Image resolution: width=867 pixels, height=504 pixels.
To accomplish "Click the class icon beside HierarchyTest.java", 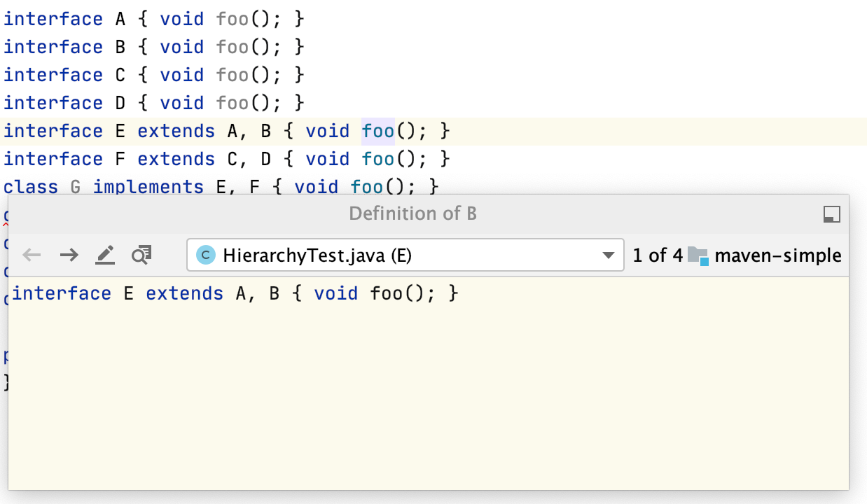I will [205, 255].
